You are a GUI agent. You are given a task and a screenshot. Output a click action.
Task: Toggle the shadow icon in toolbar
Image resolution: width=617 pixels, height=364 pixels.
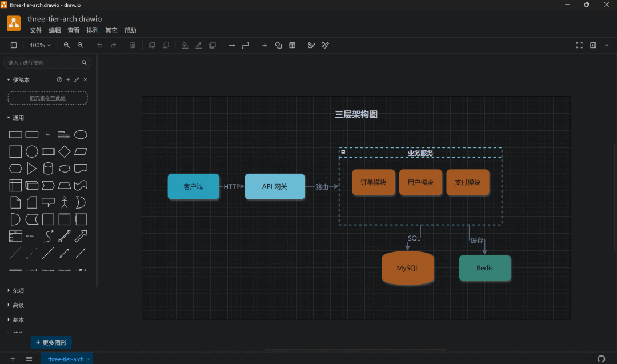click(x=213, y=45)
